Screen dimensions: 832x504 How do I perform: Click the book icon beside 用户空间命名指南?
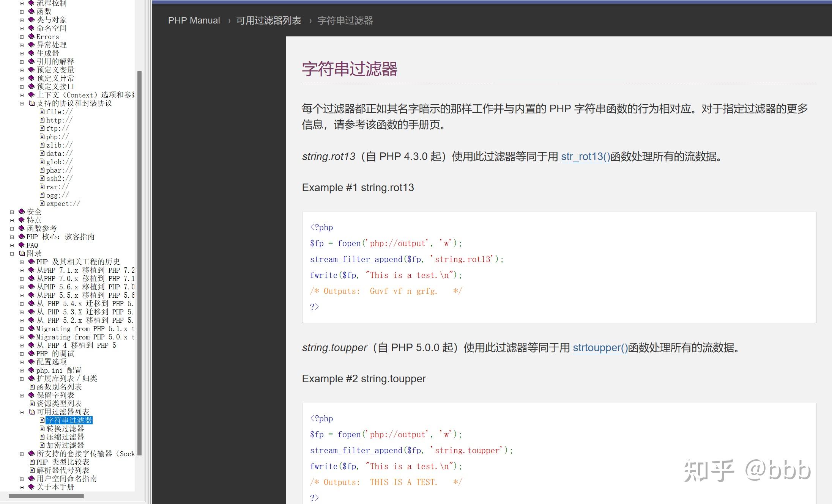click(32, 479)
